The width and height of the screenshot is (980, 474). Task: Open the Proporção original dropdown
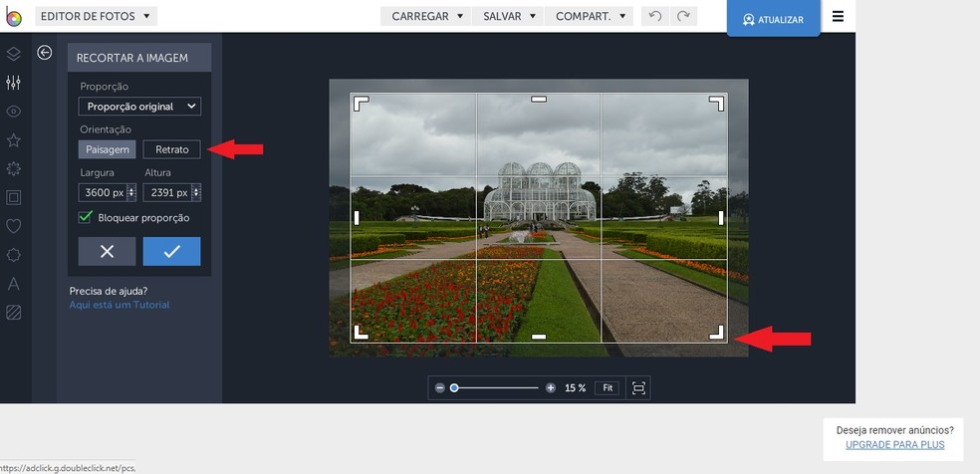139,107
